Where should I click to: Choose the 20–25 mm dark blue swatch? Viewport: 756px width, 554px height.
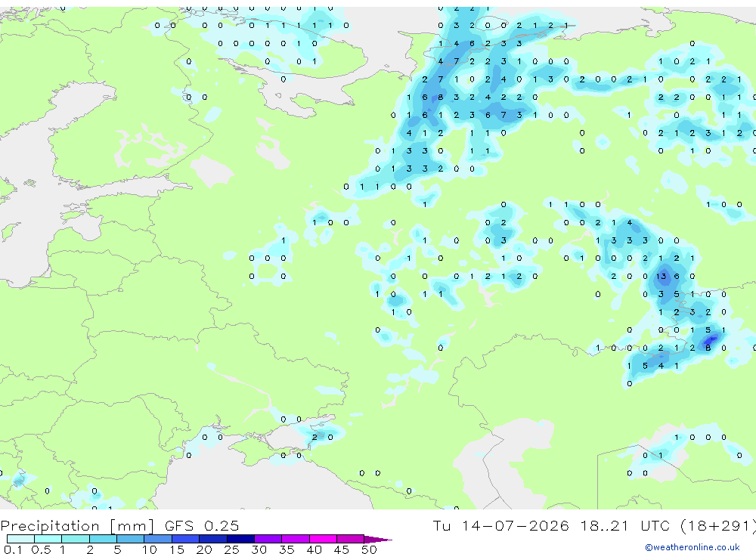(213, 539)
